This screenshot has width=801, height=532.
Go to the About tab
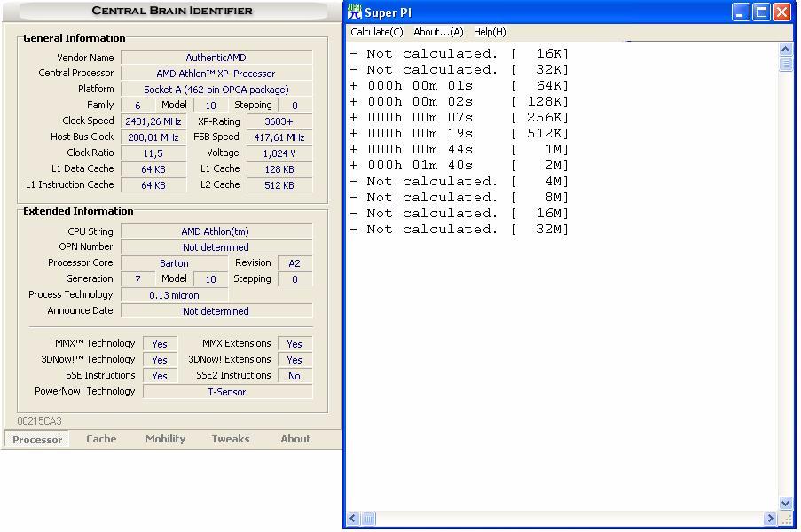click(x=295, y=439)
